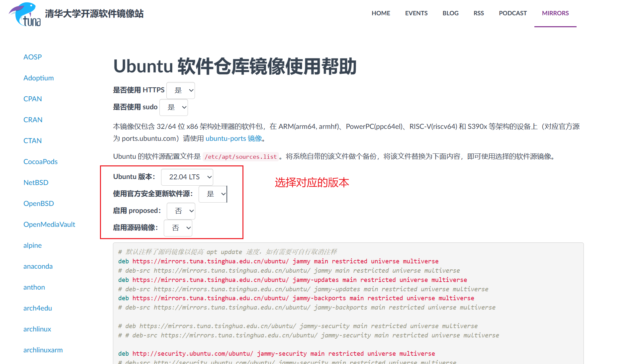Open archlinuxarm help page link
Screen dimensions: 639x364
click(x=43, y=350)
